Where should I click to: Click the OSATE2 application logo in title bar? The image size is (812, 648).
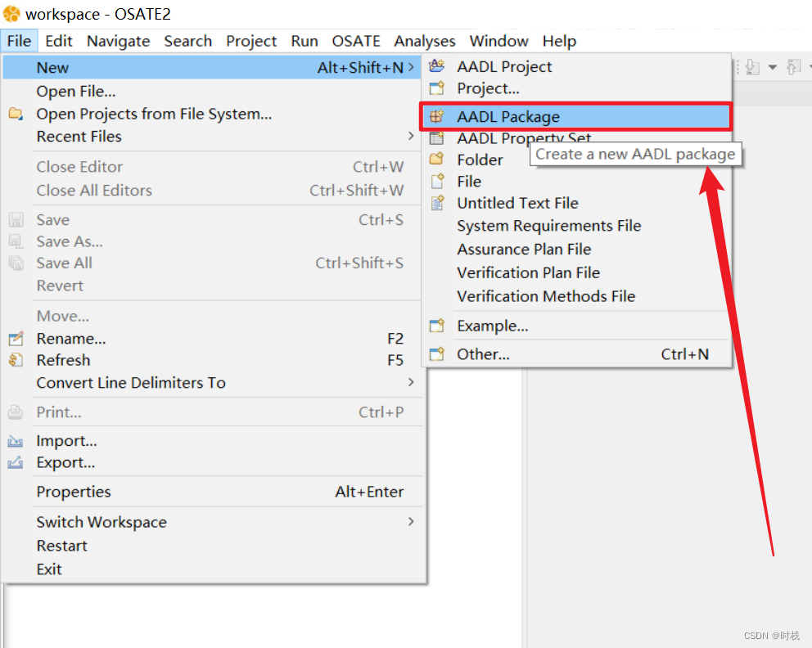point(11,14)
